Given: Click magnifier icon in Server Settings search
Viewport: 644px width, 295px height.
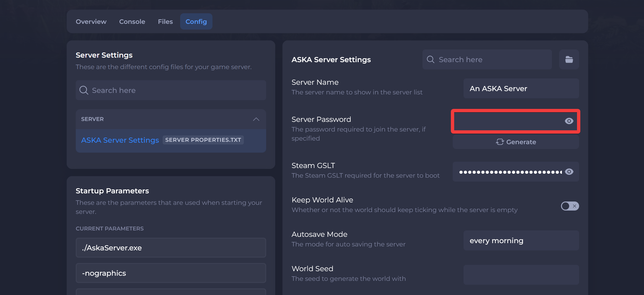Looking at the screenshot, I should click(x=84, y=90).
